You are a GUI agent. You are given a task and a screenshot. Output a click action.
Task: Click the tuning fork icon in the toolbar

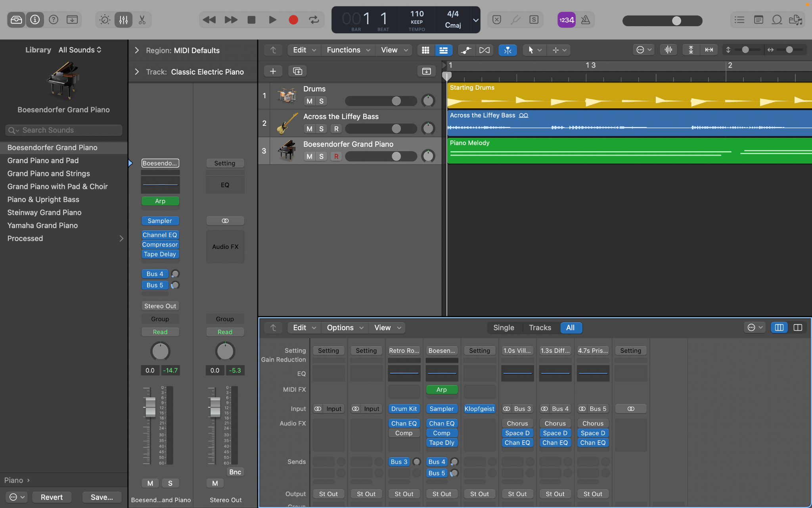(515, 20)
